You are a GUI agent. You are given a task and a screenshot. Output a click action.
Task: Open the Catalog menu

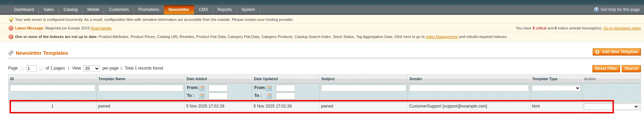click(x=70, y=10)
